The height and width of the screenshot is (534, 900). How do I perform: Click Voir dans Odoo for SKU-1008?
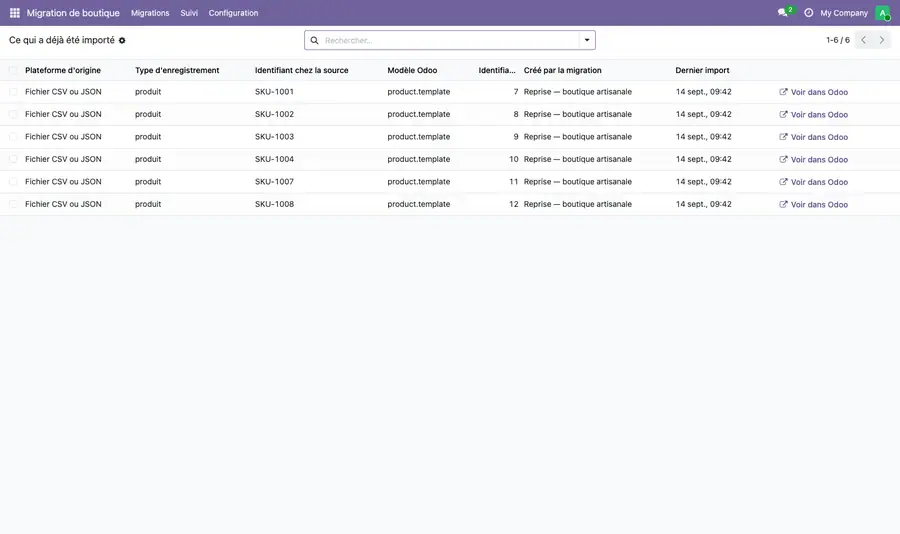pyautogui.click(x=813, y=204)
